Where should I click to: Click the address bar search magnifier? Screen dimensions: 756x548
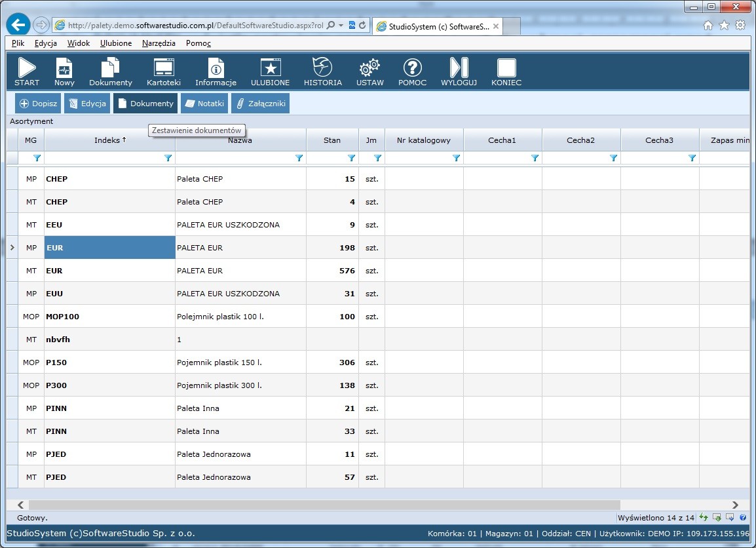331,25
